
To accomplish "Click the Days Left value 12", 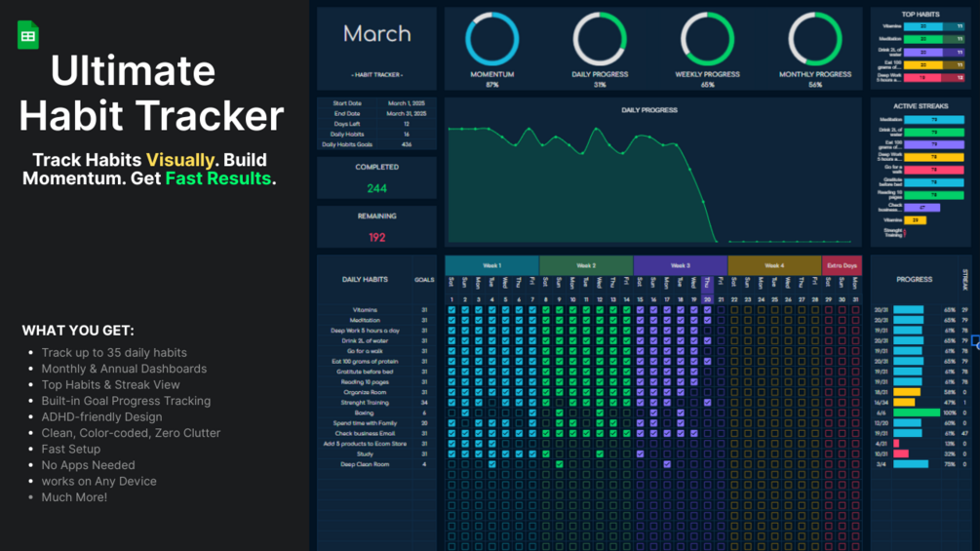I will [407, 124].
